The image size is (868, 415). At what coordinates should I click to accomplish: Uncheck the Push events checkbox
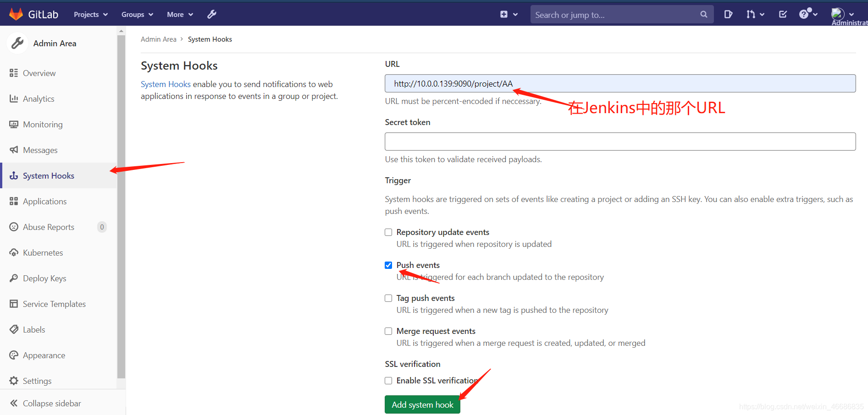388,265
